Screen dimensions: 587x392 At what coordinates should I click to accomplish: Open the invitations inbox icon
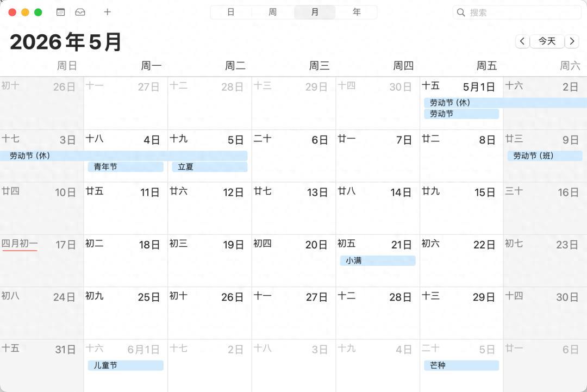tap(80, 12)
